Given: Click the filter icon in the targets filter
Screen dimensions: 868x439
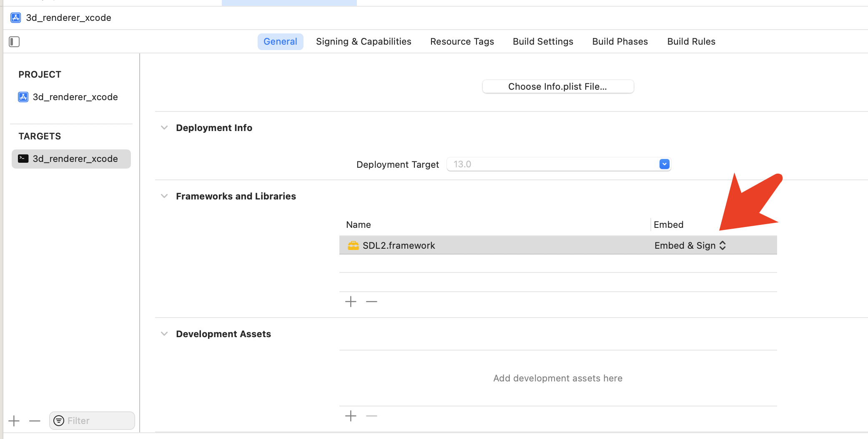Looking at the screenshot, I should pyautogui.click(x=59, y=421).
